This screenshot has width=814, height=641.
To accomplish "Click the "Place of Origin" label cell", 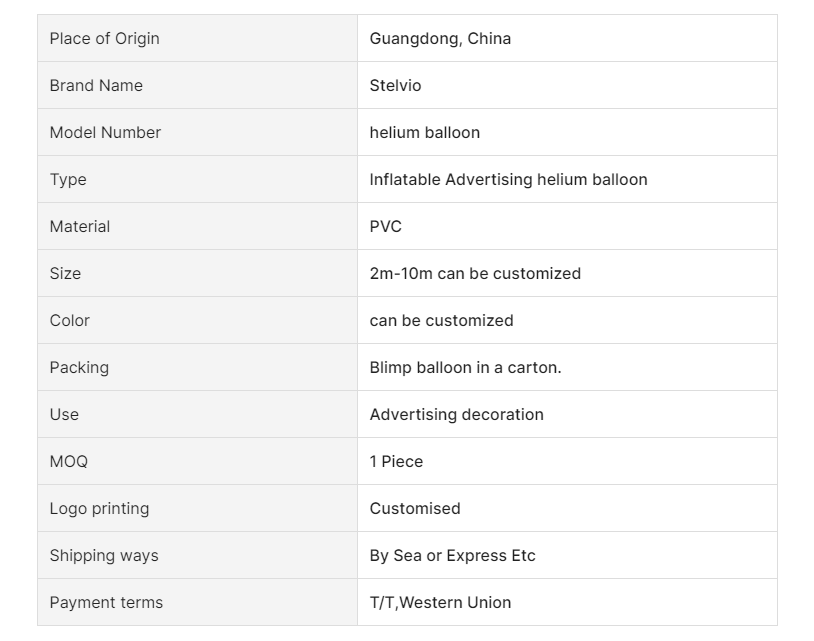I will 104,38.
